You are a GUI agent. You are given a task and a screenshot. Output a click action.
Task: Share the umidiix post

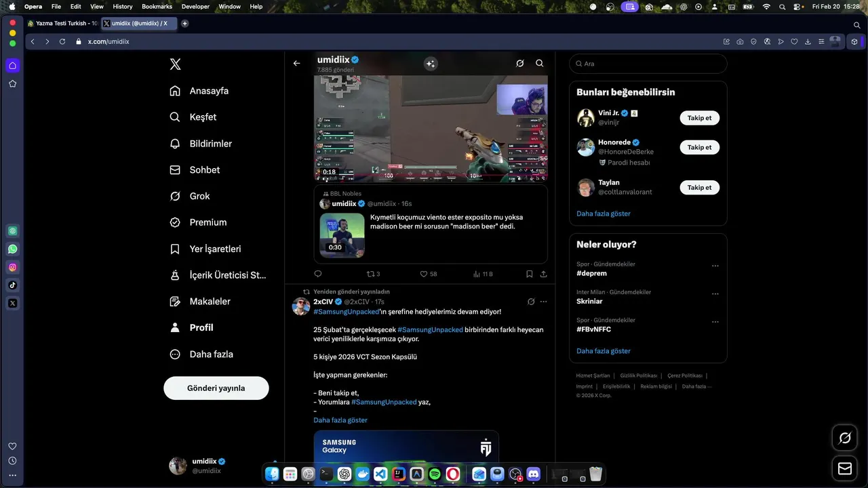pos(543,274)
